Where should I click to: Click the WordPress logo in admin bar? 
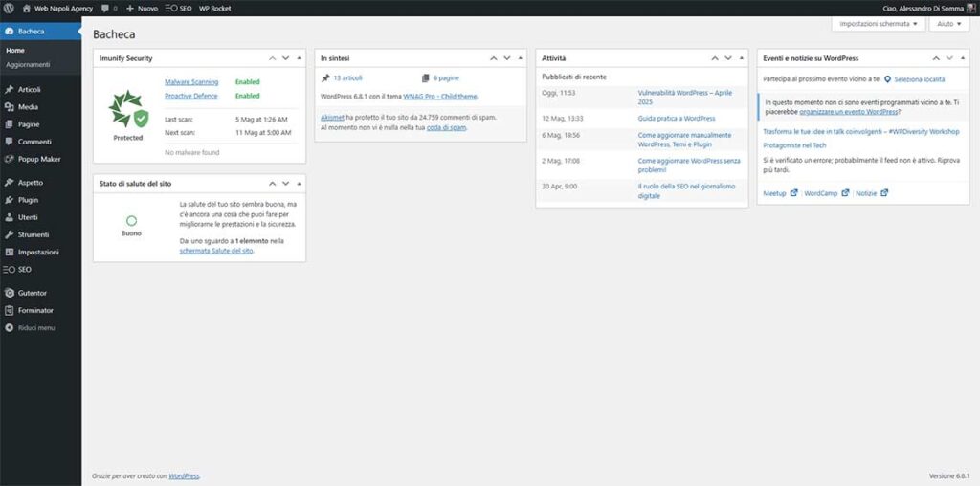point(10,8)
